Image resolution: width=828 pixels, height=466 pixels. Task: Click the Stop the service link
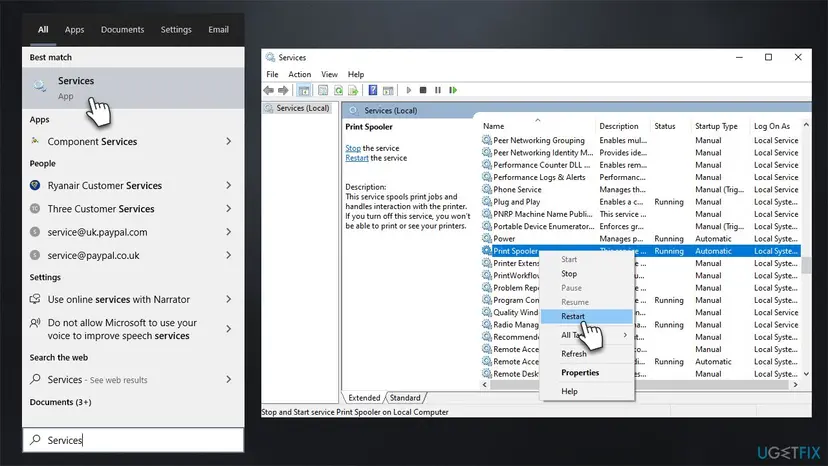353,148
